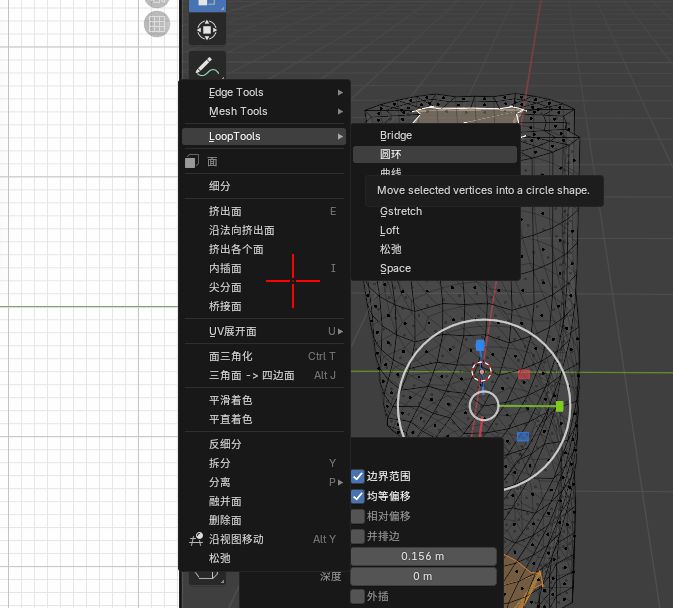Image resolution: width=673 pixels, height=608 pixels.
Task: Click the 沿视图移动 menu icon
Action: point(195,539)
